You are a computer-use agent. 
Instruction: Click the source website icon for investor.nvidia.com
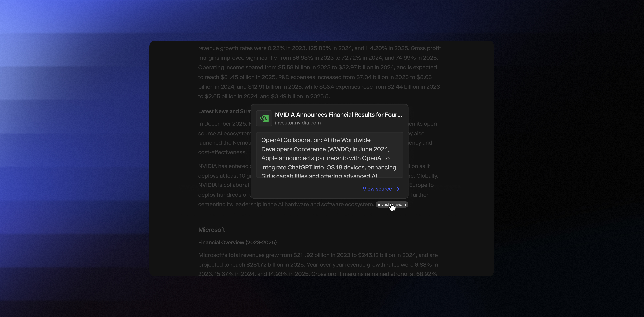click(264, 118)
